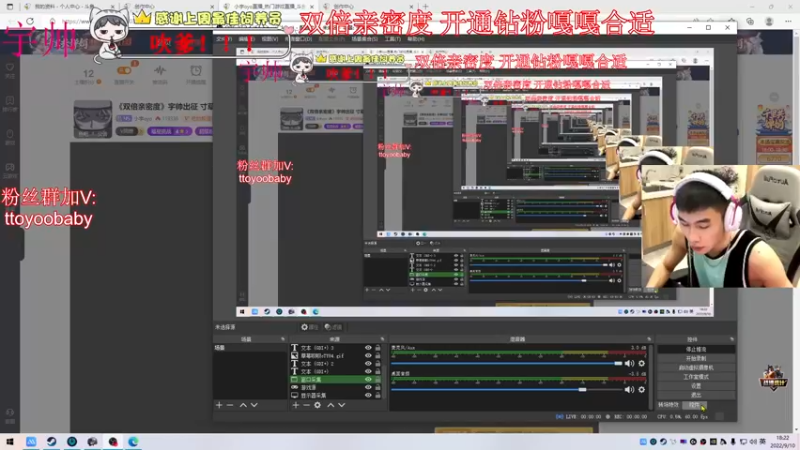Hide the 文本 (GDI+) 2 source
The image size is (800, 450).
[368, 364]
